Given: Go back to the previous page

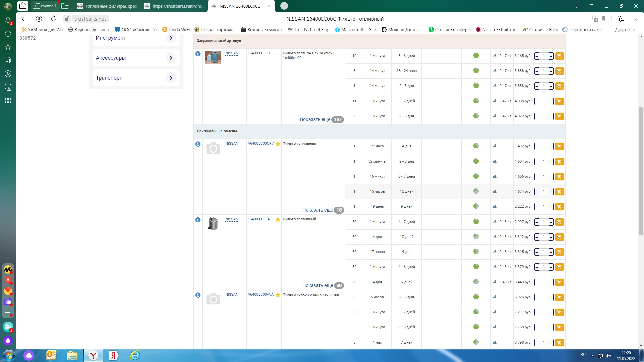Looking at the screenshot, I should pyautogui.click(x=24, y=19).
